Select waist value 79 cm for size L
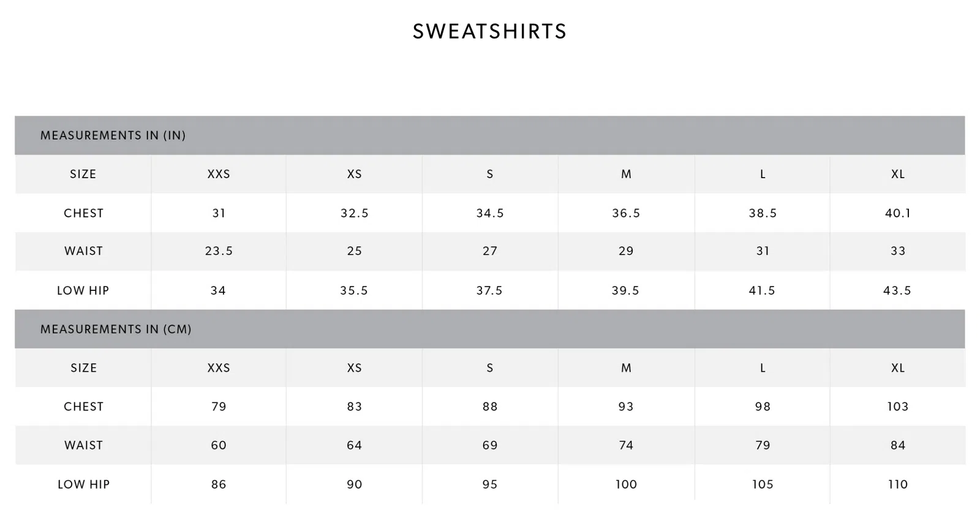Viewport: 980px width, 512px height. [763, 446]
